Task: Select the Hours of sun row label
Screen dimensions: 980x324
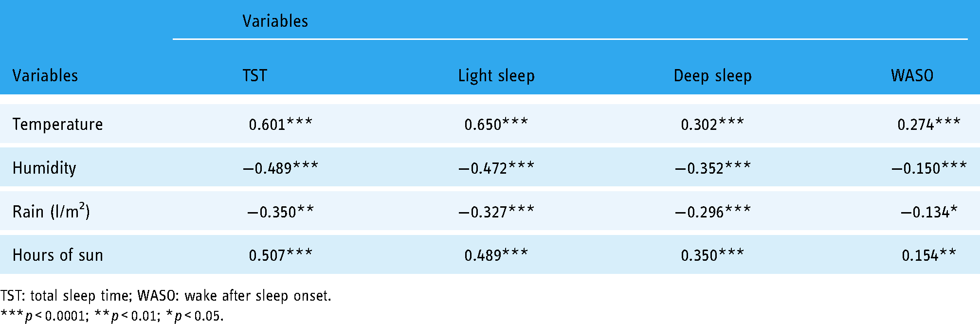Action: click(57, 255)
